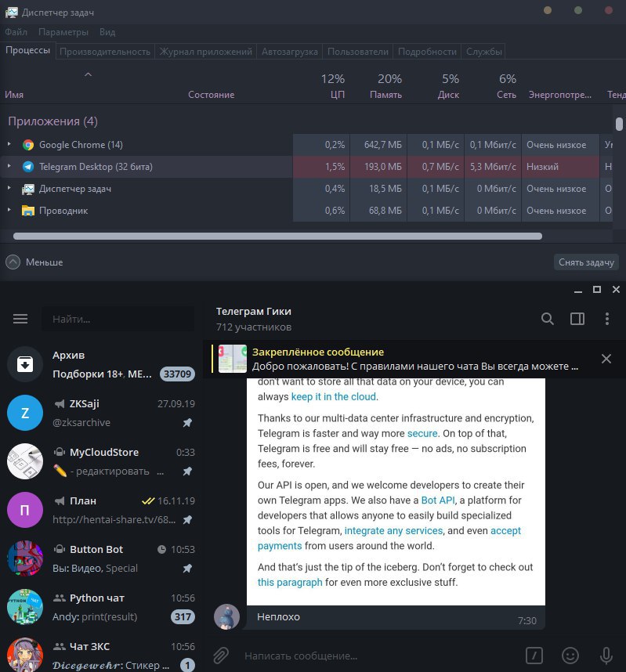
Task: Toggle the chat info side panel icon
Action: [x=577, y=319]
